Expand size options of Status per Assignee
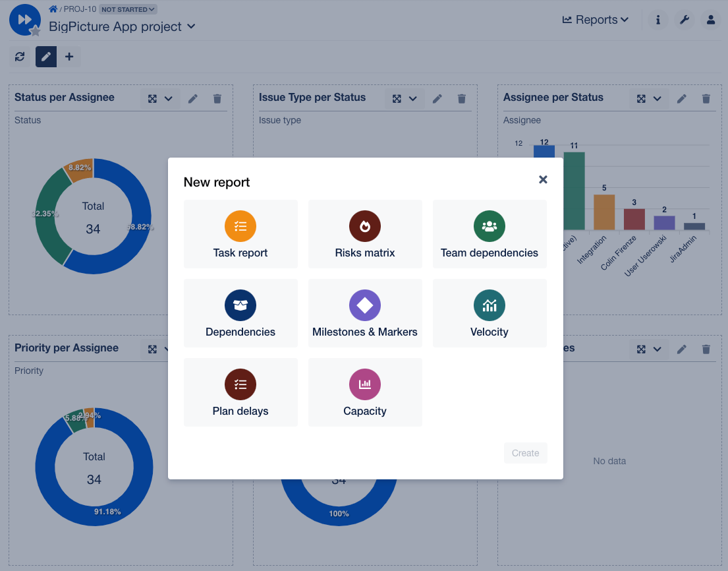The width and height of the screenshot is (728, 571). tap(169, 98)
